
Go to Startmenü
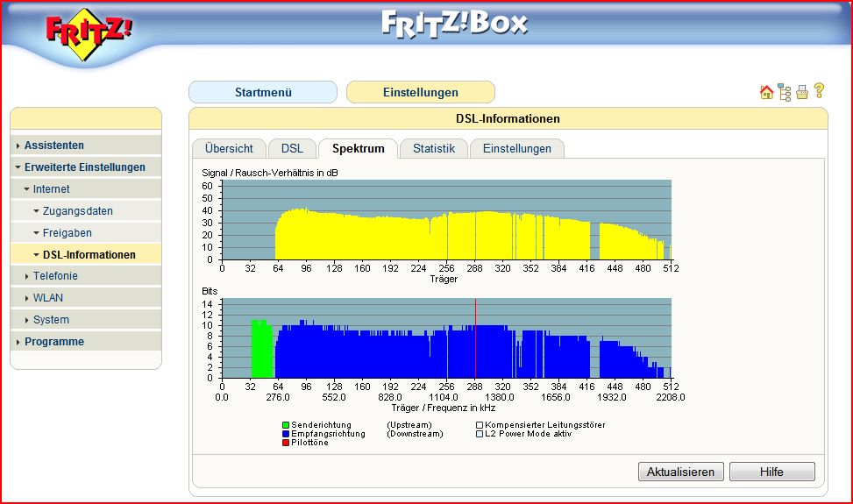[263, 92]
